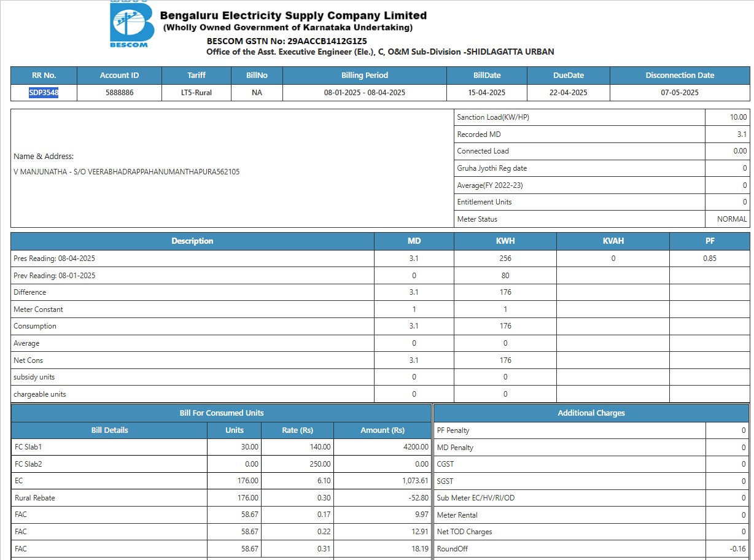Click the Rate (Rs) column header
This screenshot has width=754, height=560.
[298, 430]
